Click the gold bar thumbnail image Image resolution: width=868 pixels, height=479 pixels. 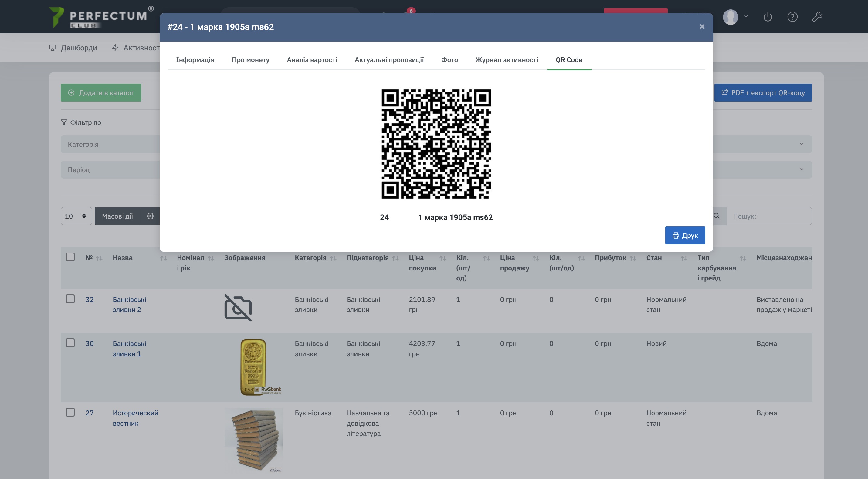(x=253, y=367)
